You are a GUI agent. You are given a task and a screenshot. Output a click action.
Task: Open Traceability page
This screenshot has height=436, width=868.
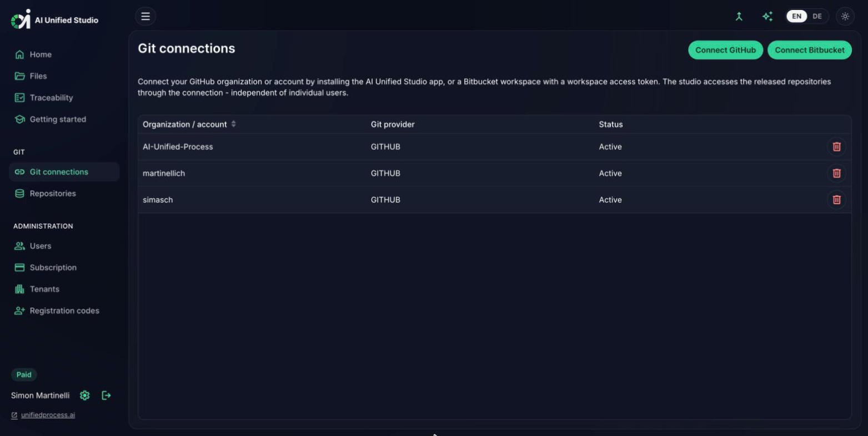(64, 98)
